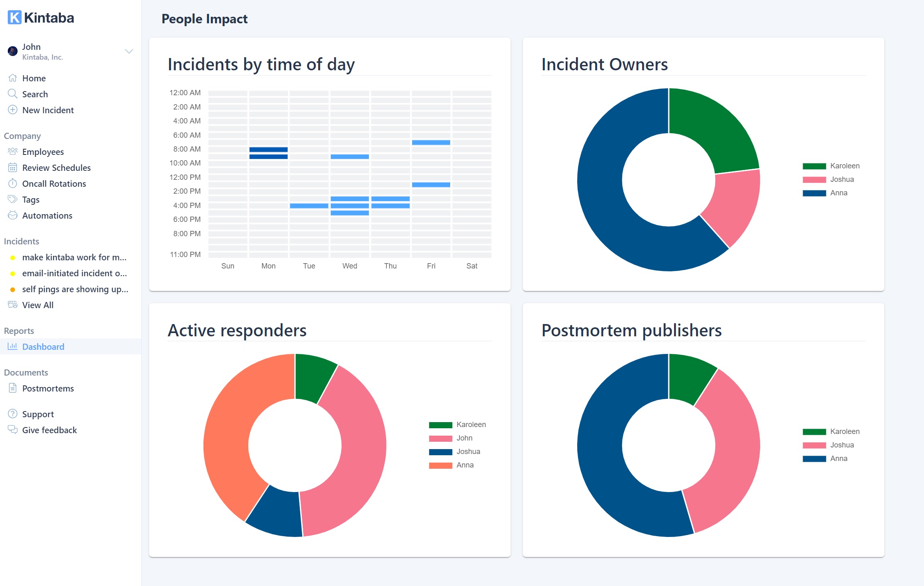Open the Give feedback link

point(49,430)
